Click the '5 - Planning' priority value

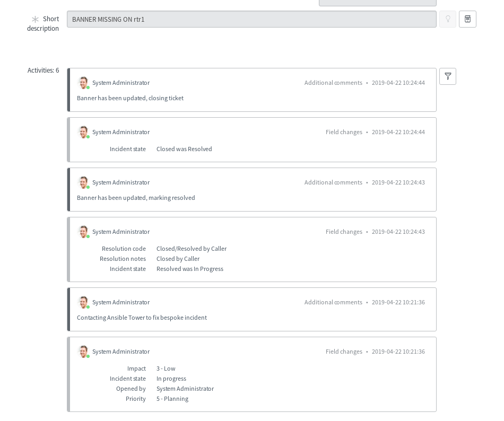[x=172, y=399]
